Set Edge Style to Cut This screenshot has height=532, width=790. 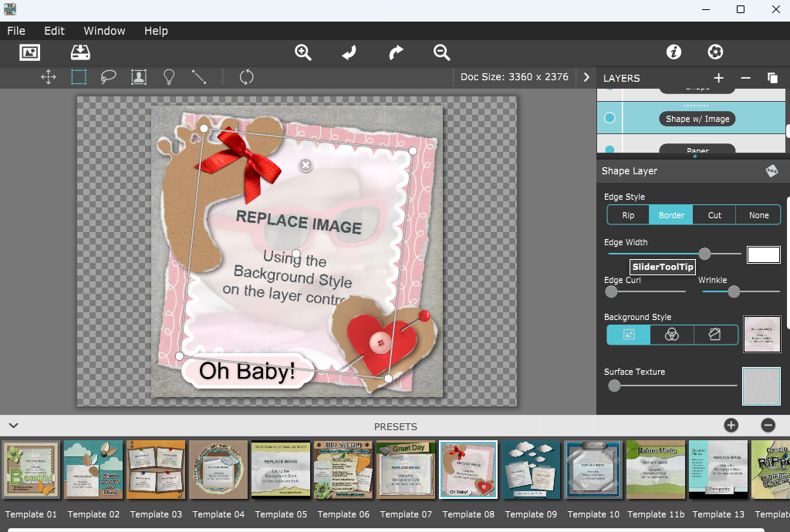click(714, 215)
